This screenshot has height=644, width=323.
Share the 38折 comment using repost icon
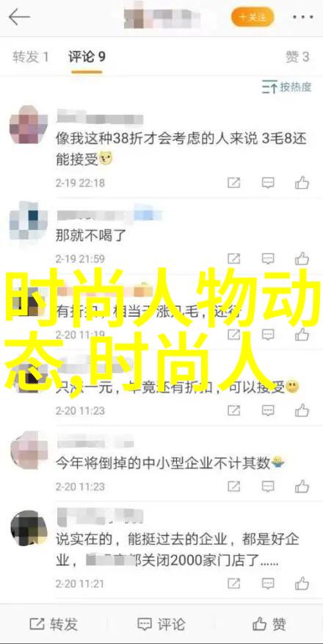(x=233, y=183)
